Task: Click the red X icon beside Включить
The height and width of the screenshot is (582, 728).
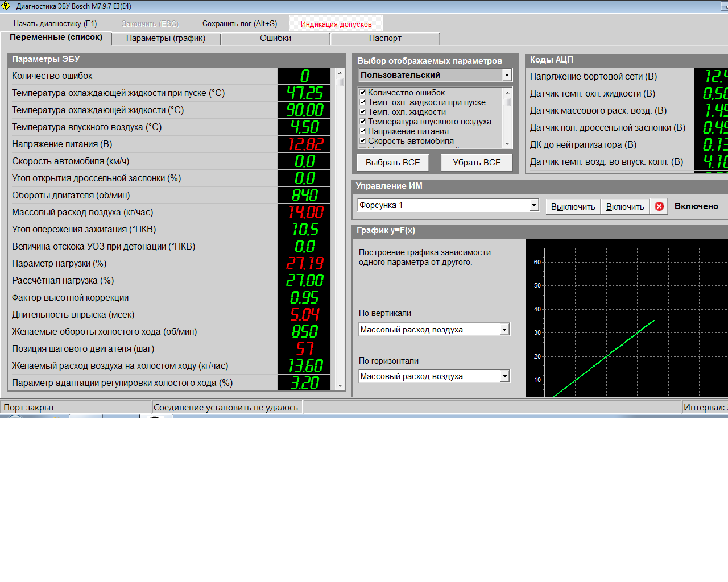Action: [x=659, y=206]
